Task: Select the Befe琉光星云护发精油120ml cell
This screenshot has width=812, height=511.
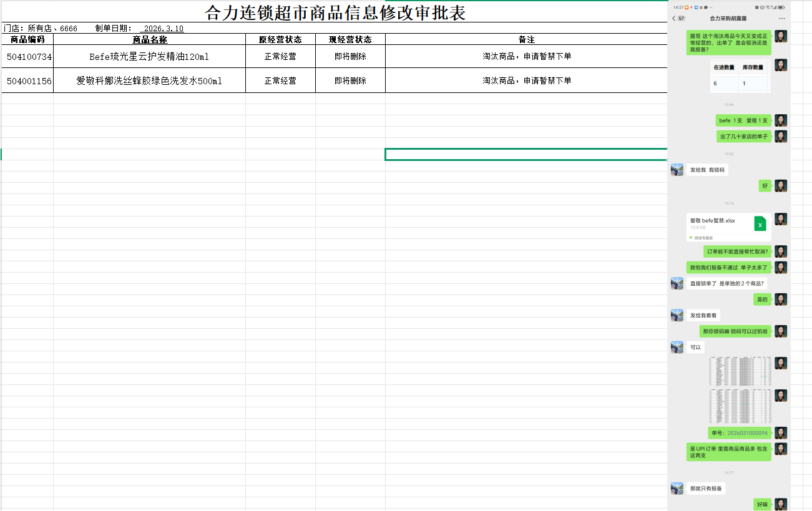Action: (x=149, y=57)
